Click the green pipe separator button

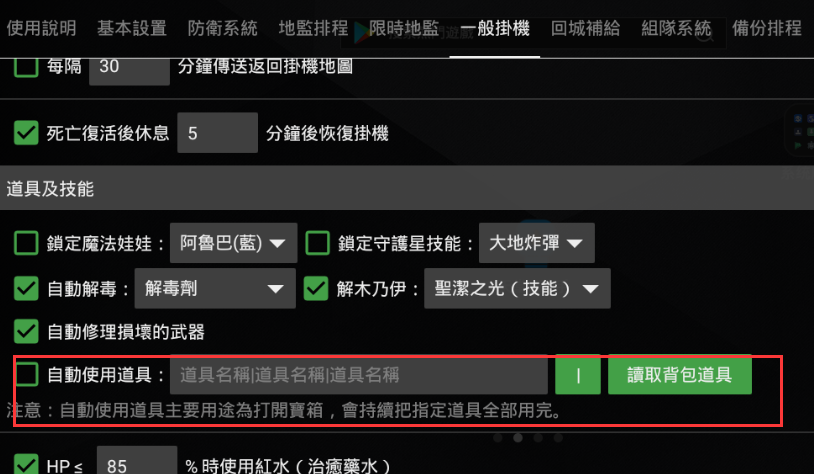[577, 374]
